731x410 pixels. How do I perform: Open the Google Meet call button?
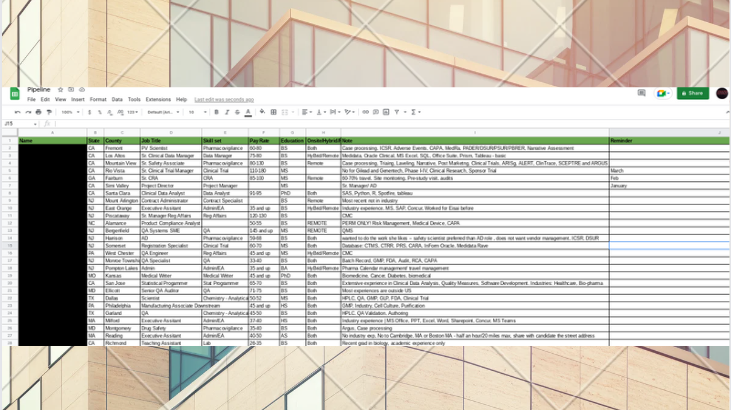pyautogui.click(x=662, y=93)
